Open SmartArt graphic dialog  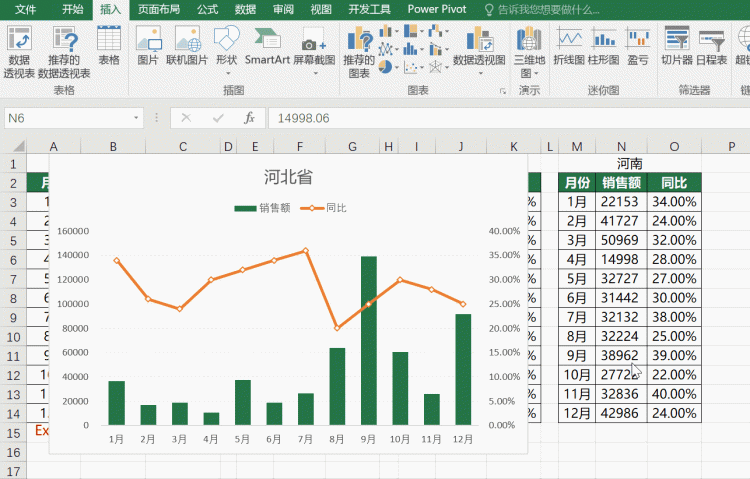tap(267, 46)
